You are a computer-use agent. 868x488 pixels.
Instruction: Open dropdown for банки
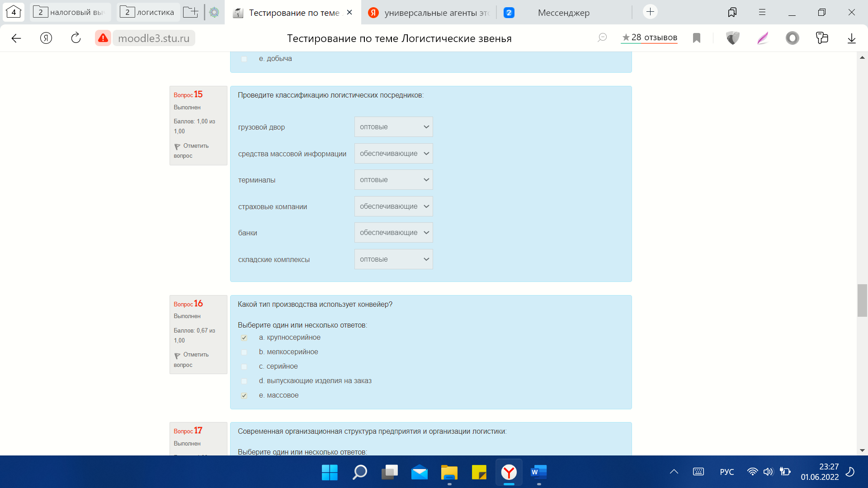394,233
